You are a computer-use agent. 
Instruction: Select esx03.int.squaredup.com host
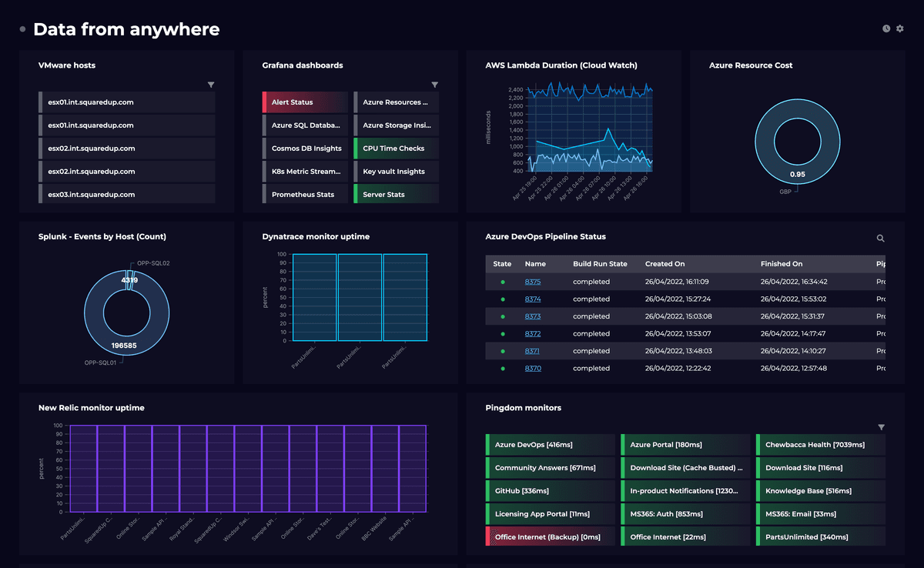126,194
